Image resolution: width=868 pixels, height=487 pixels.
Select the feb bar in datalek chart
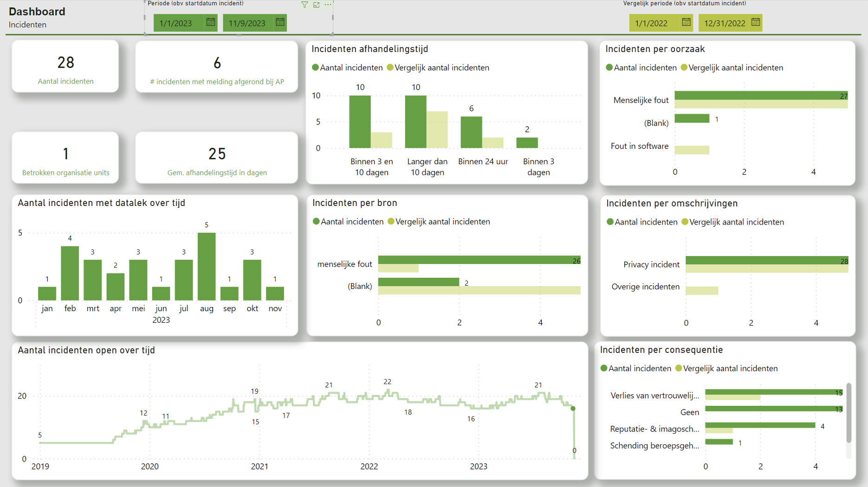point(70,273)
